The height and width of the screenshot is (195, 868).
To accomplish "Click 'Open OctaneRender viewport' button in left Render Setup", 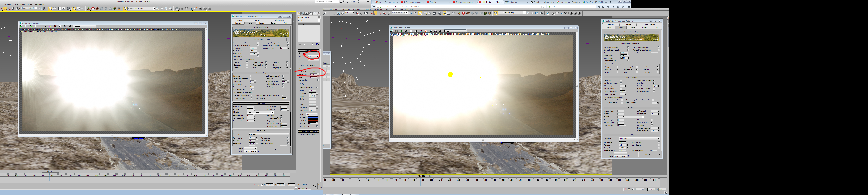I will coord(261,39).
